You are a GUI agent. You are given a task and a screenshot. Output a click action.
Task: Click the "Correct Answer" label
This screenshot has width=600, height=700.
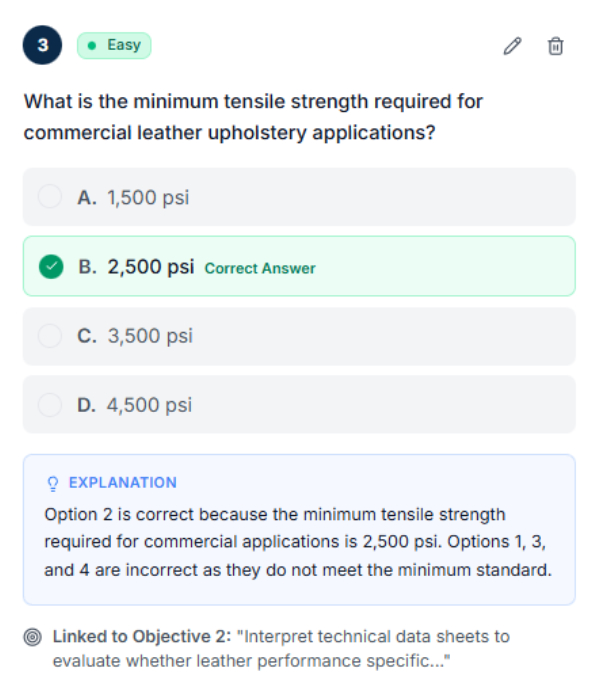point(260,268)
